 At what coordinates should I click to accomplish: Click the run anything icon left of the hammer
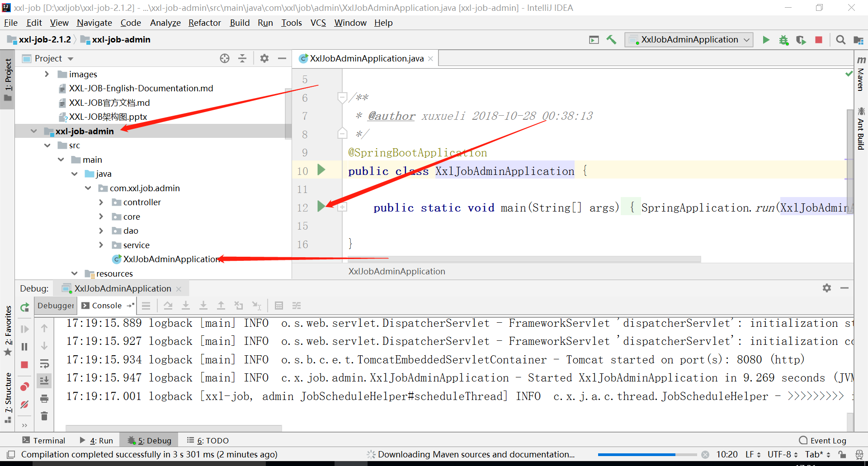point(594,40)
